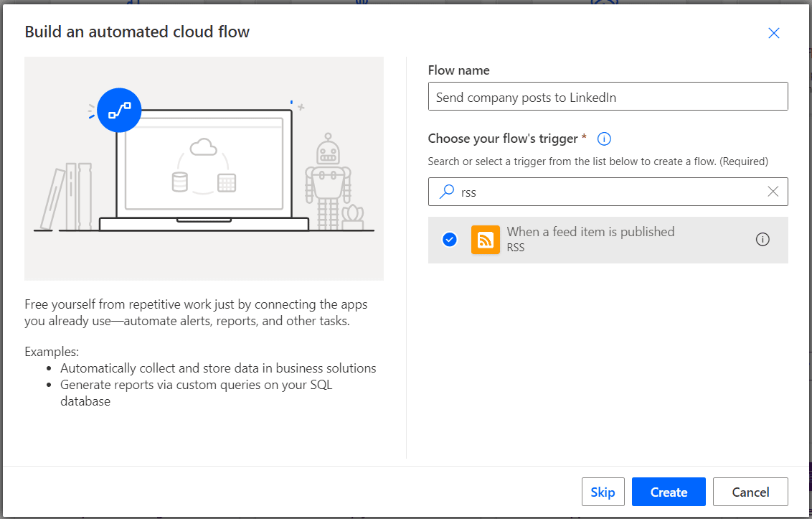The height and width of the screenshot is (519, 812).
Task: Click the magnifier search icon in trigger field
Action: (x=446, y=192)
